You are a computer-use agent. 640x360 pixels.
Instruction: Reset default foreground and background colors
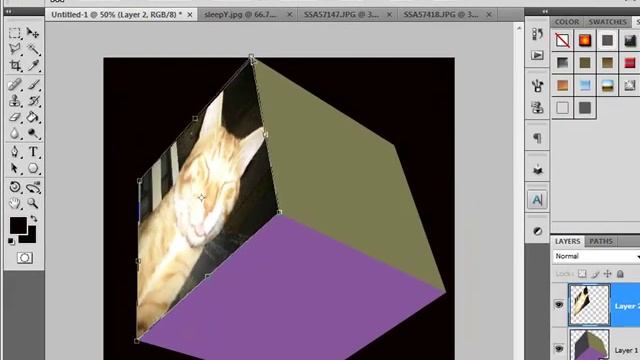pyautogui.click(x=11, y=241)
